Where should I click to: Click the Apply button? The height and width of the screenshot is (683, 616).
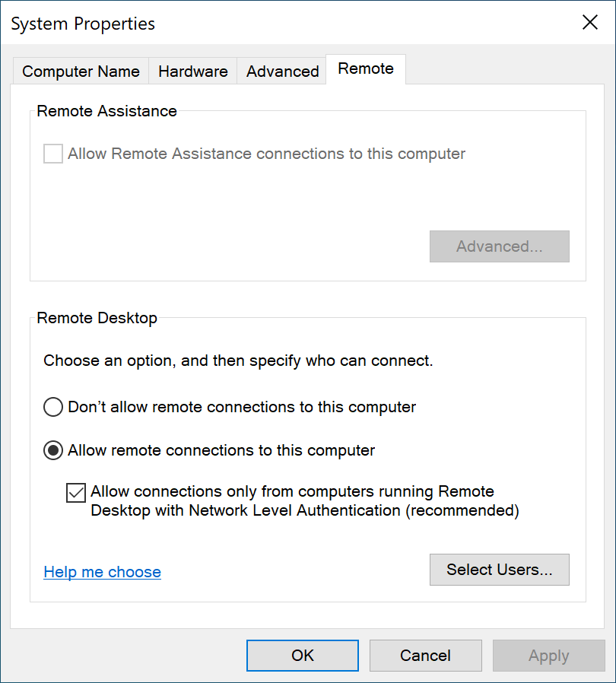548,656
